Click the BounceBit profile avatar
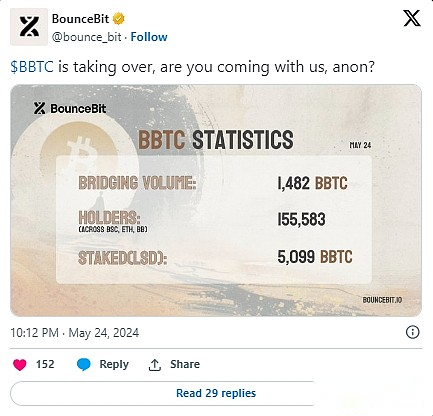The width and height of the screenshot is (433, 416). (x=29, y=27)
